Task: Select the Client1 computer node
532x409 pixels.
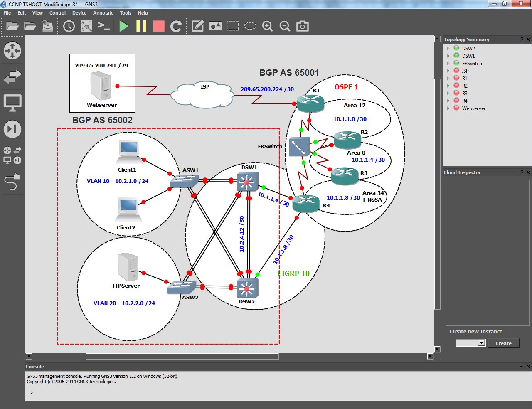Action: click(128, 152)
